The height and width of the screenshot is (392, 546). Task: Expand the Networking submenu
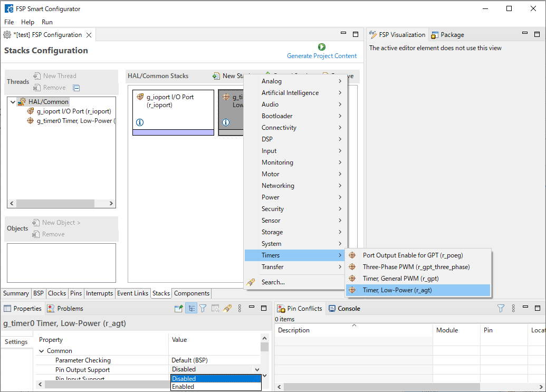click(x=294, y=186)
